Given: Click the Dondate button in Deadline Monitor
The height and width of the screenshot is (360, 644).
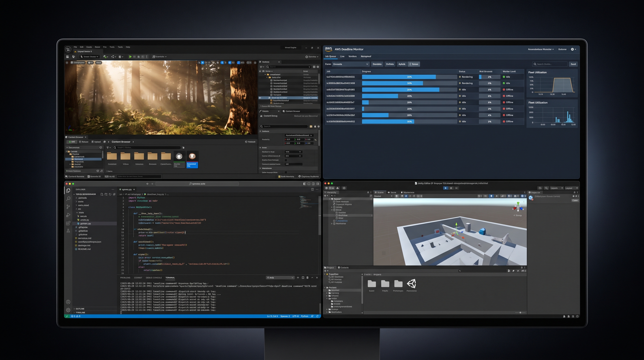Looking at the screenshot, I should [377, 64].
